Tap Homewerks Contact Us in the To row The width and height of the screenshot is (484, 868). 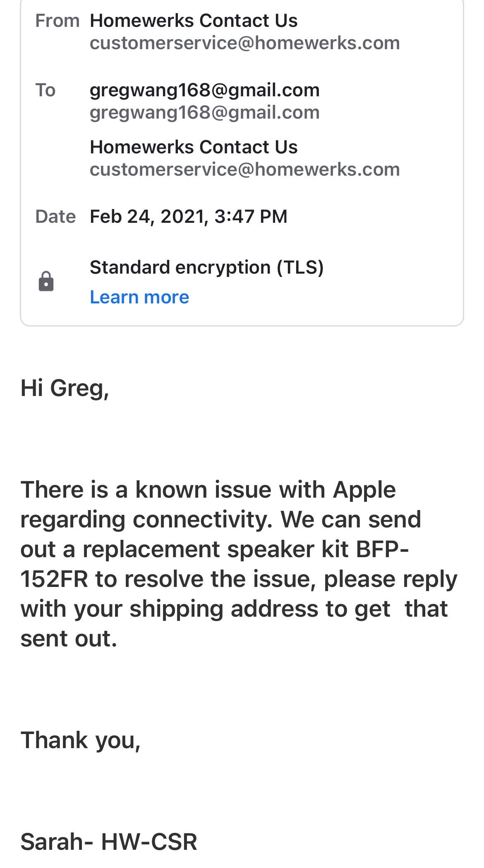pos(194,147)
